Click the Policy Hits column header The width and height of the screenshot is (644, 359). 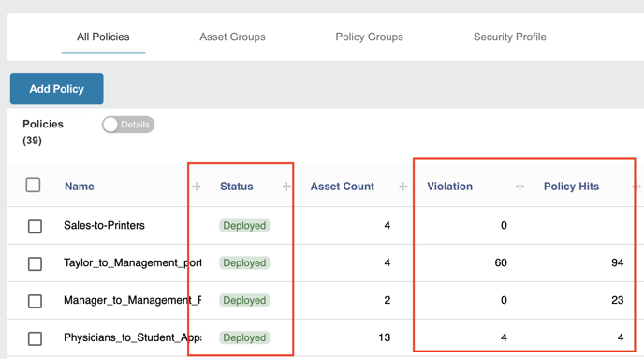[571, 187]
